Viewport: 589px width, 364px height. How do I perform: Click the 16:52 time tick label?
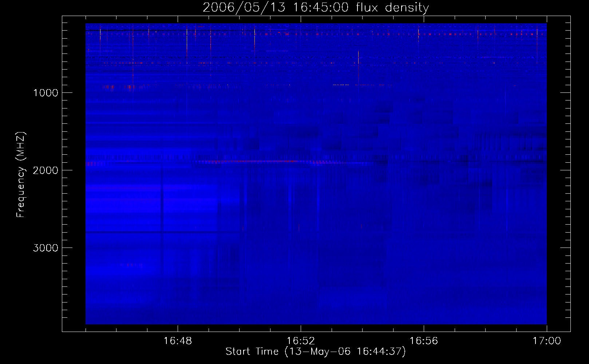click(x=301, y=341)
